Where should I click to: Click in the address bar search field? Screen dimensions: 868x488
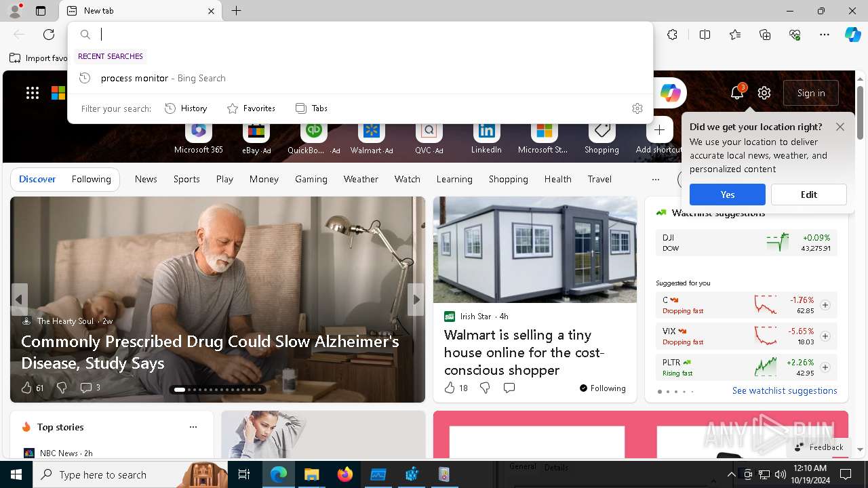pyautogui.click(x=373, y=35)
